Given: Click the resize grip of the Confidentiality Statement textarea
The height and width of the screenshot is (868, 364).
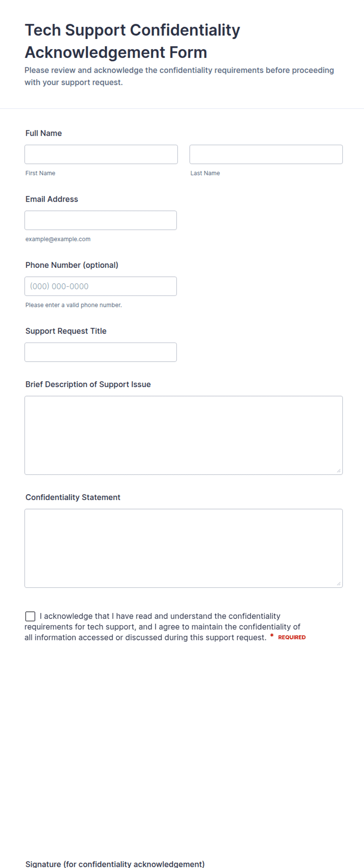Looking at the screenshot, I should 339,584.
